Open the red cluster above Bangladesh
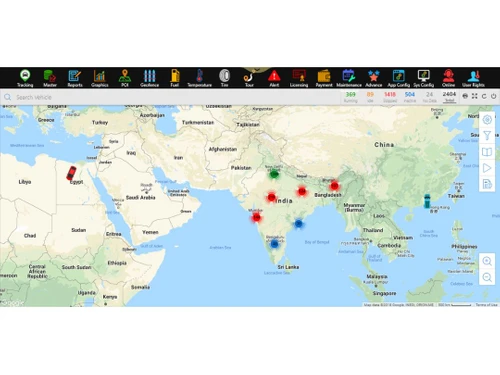Image resolution: width=500 pixels, height=375 pixels. 334,186
